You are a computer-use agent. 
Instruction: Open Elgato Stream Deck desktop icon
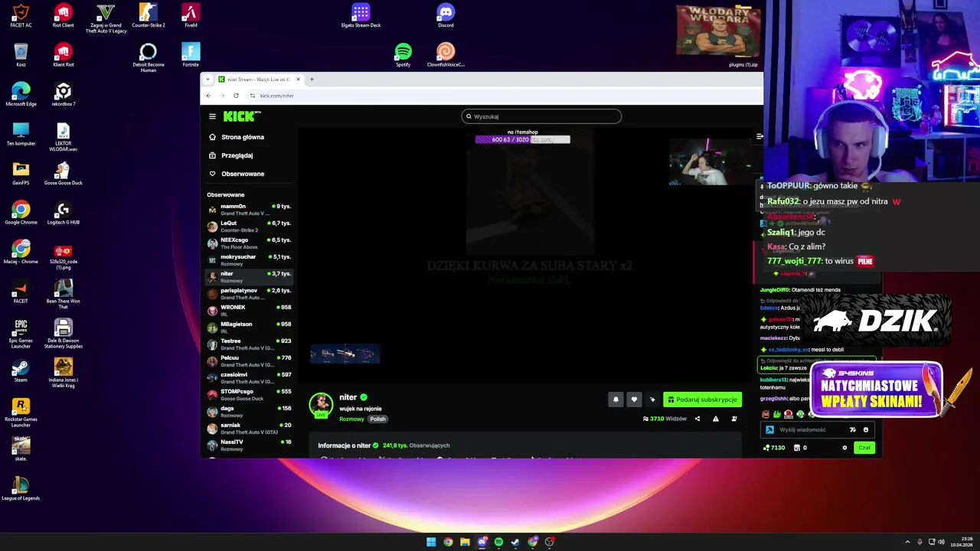[361, 15]
